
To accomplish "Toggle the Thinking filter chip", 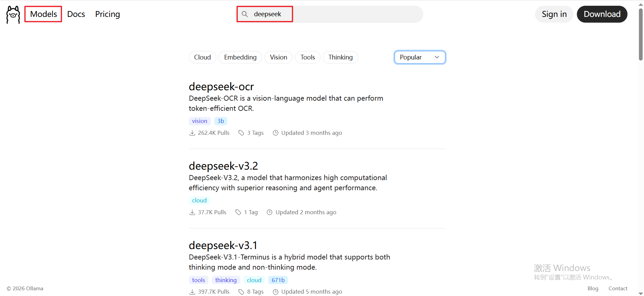I will (x=340, y=57).
